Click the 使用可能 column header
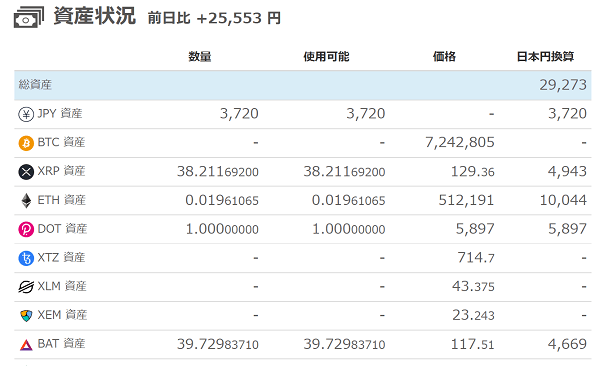The height and width of the screenshot is (366, 600). click(326, 57)
